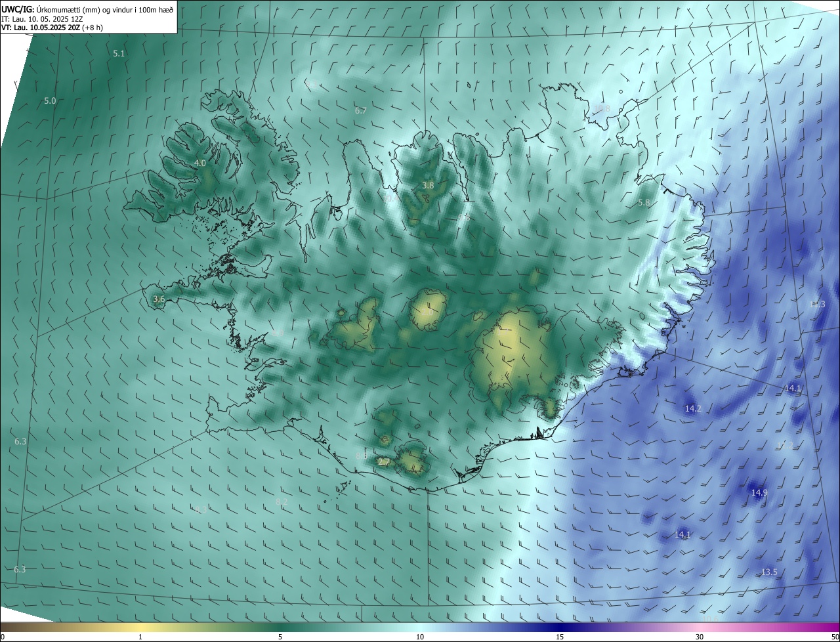This screenshot has height=642, width=840.
Task: Click the 5 tick on the color bar
Action: [x=280, y=637]
